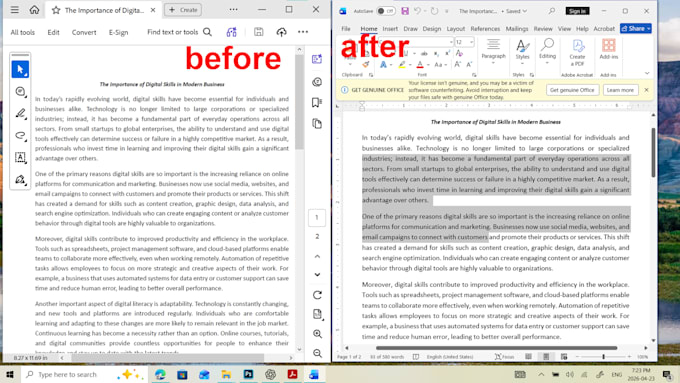Click the red font color button
680x383 pixels.
coord(420,65)
